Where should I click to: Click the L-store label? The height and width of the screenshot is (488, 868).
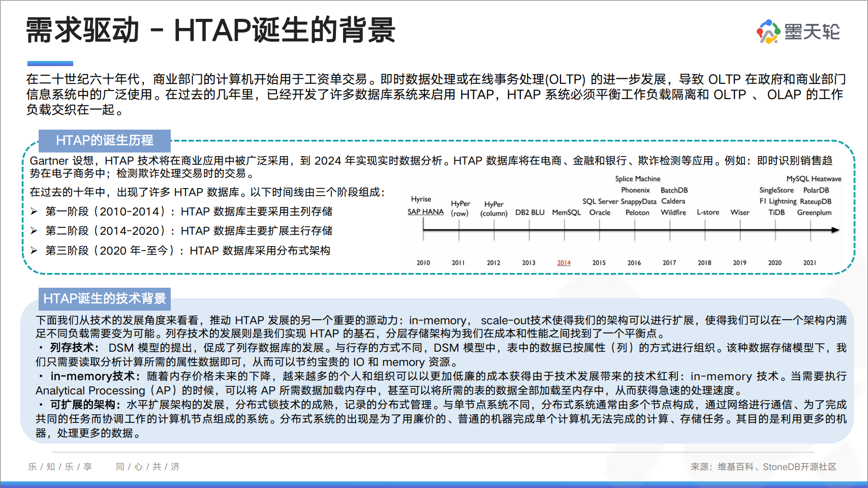[x=708, y=212]
